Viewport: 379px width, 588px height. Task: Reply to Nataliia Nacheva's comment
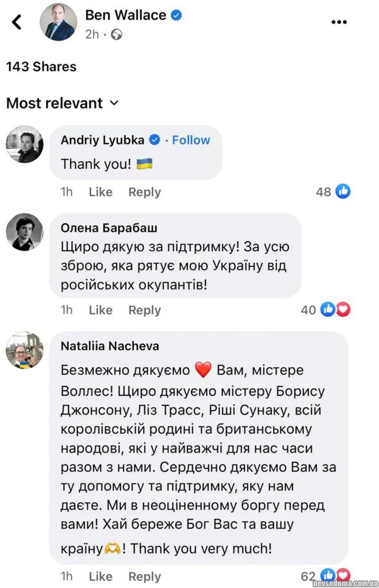pyautogui.click(x=144, y=576)
